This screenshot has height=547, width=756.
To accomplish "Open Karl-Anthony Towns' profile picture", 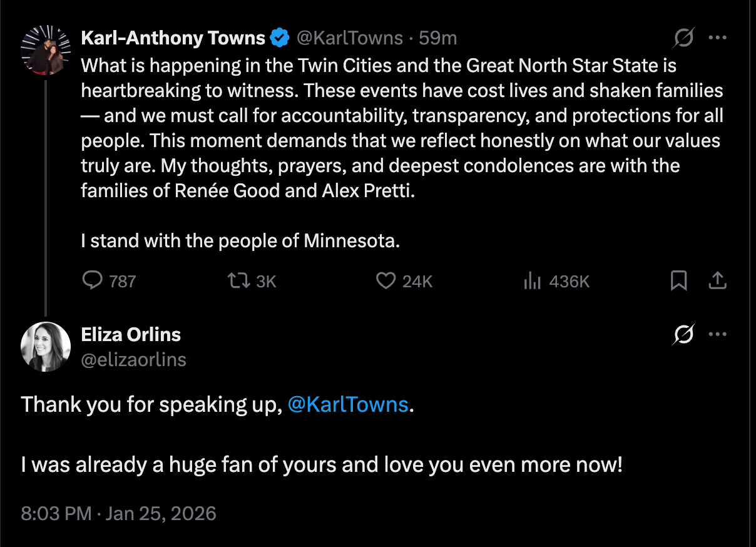I will [45, 50].
